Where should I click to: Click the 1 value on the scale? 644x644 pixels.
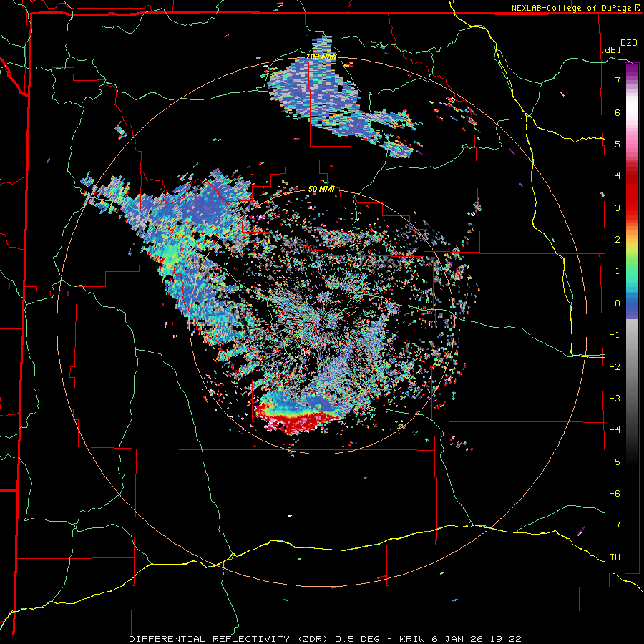618,271
